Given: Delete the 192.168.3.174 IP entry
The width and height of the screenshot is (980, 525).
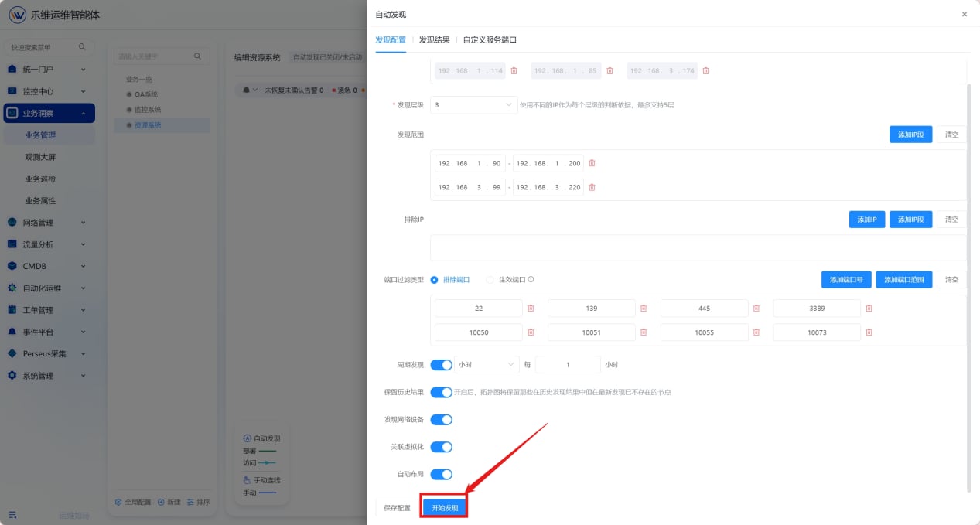Looking at the screenshot, I should pos(705,70).
